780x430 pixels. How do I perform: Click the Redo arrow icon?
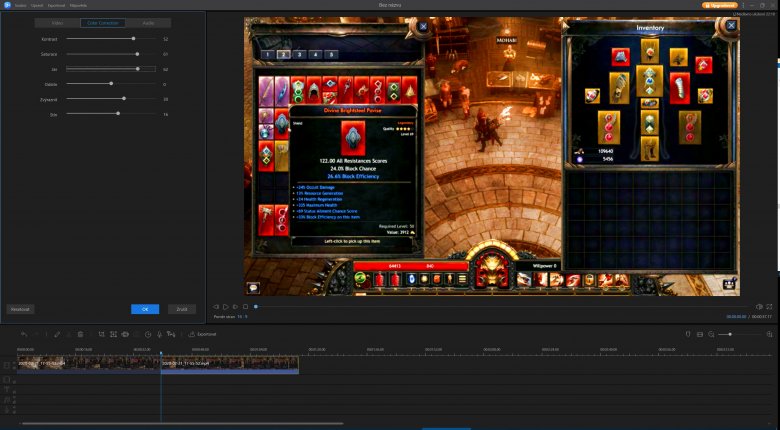(35, 334)
